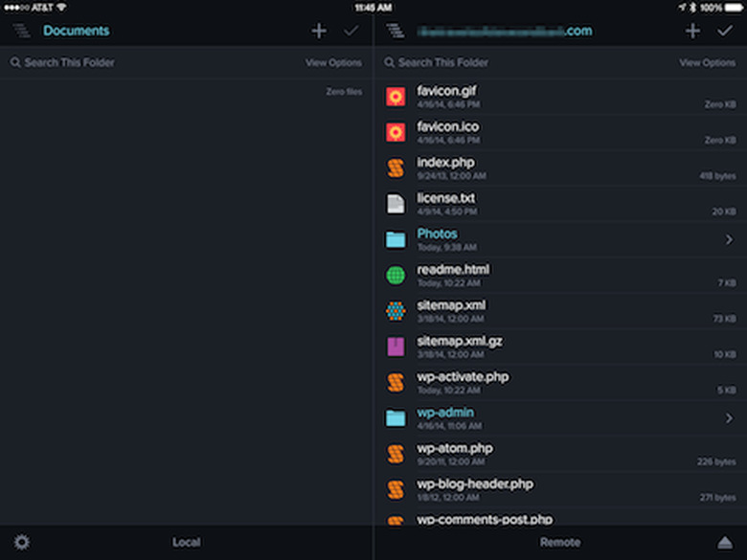This screenshot has height=560, width=747.
Task: Open the favicon.ico file name
Action: (x=448, y=126)
